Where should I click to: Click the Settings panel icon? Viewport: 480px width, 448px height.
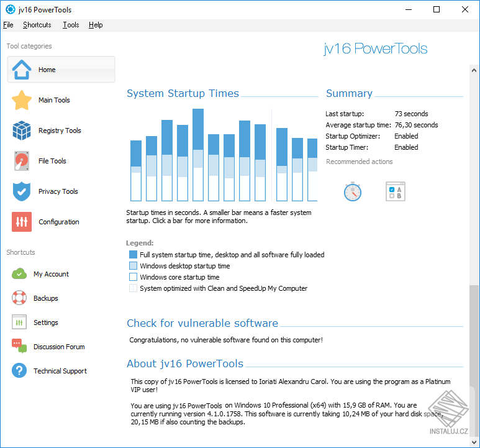19,322
